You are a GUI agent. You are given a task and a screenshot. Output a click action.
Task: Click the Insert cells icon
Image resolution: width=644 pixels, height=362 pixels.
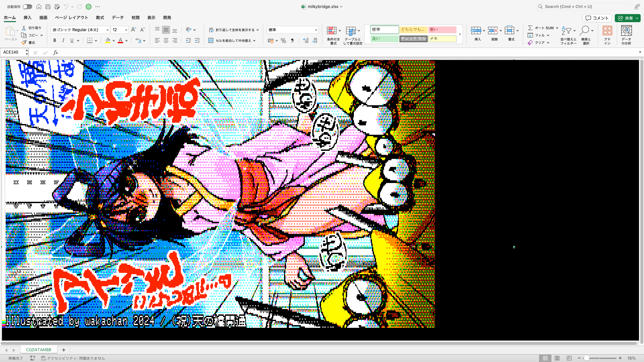[476, 31]
